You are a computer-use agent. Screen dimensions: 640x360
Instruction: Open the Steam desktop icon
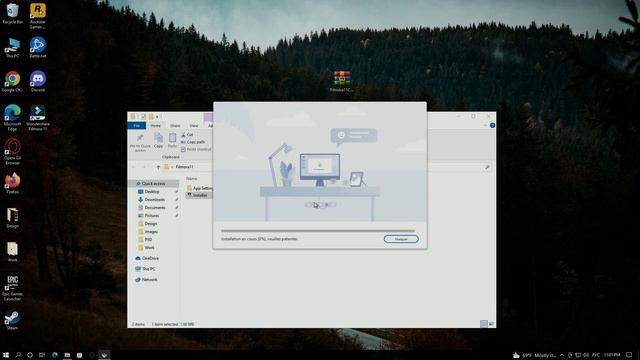12,319
